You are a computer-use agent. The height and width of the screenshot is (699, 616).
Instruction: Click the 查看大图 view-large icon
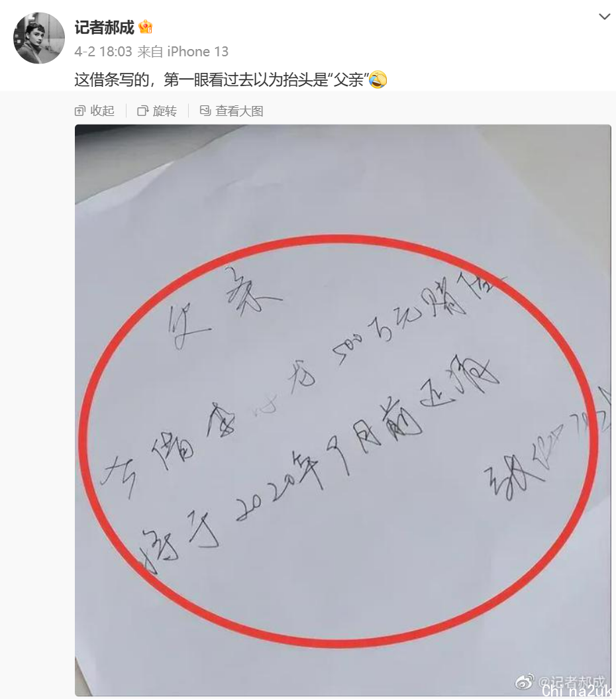(205, 111)
